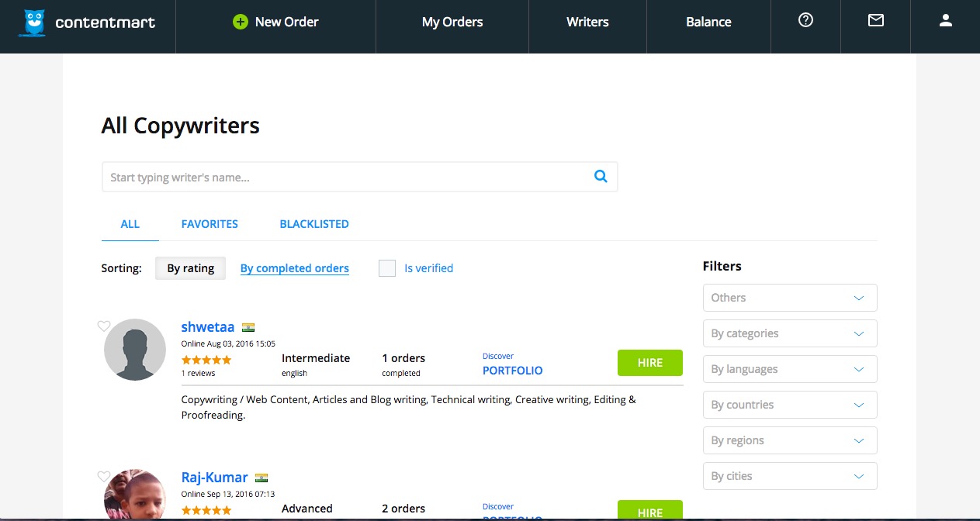Open the help question mark icon
Image resolution: width=980 pixels, height=521 pixels.
click(805, 21)
